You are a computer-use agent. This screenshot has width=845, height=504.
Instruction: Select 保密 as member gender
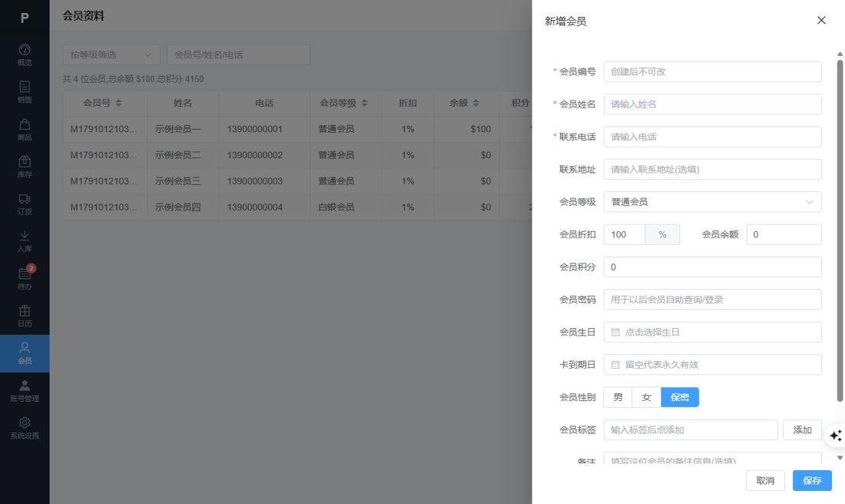680,397
